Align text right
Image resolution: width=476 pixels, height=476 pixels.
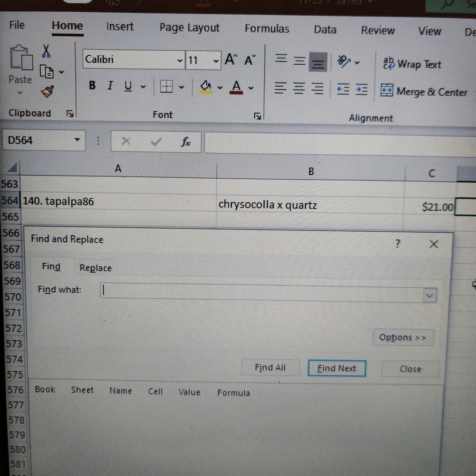317,89
